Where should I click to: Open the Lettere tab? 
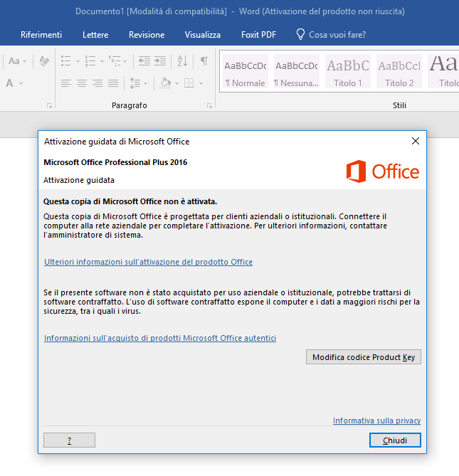(x=95, y=35)
